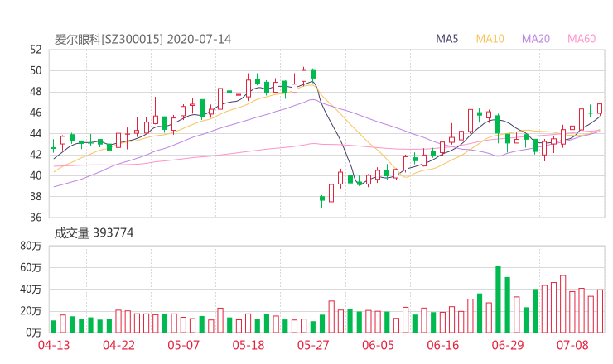Select the 04-22 date on axis
The image size is (613, 364).
point(120,345)
